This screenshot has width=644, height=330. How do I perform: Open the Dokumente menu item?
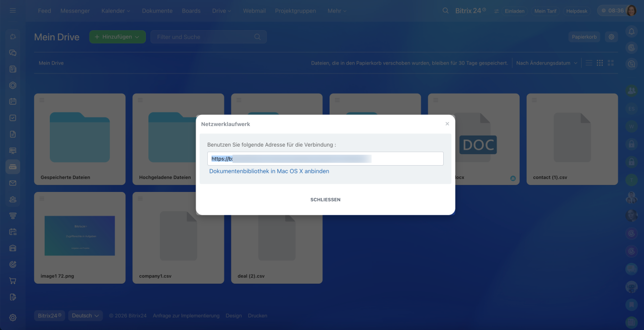click(x=157, y=11)
